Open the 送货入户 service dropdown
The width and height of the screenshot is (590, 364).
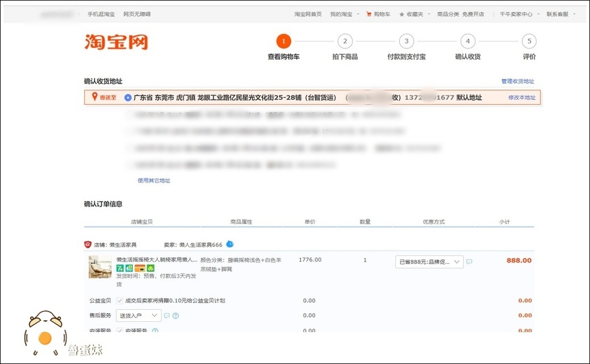point(138,316)
